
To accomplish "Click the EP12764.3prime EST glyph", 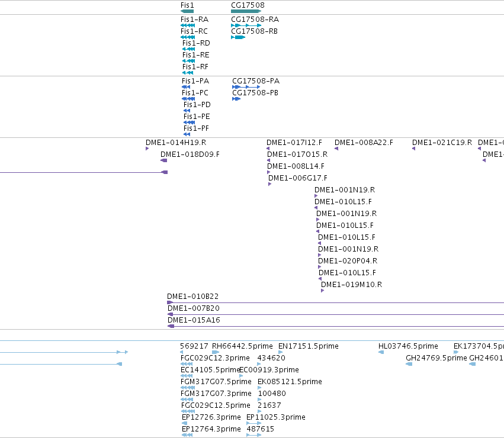I will click(x=187, y=436).
